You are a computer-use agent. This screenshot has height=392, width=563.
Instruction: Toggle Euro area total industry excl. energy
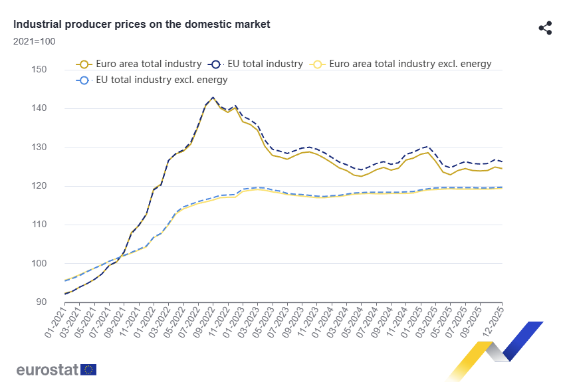(410, 64)
